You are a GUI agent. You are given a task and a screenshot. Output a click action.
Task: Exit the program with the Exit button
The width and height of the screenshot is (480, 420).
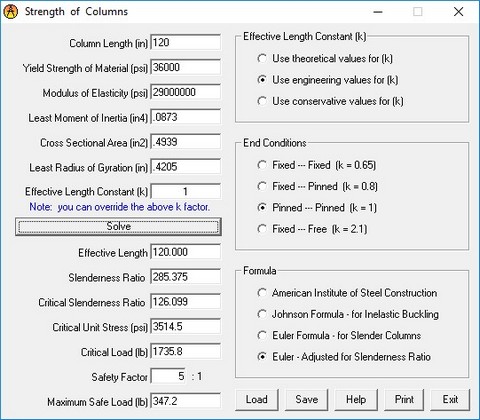450,399
